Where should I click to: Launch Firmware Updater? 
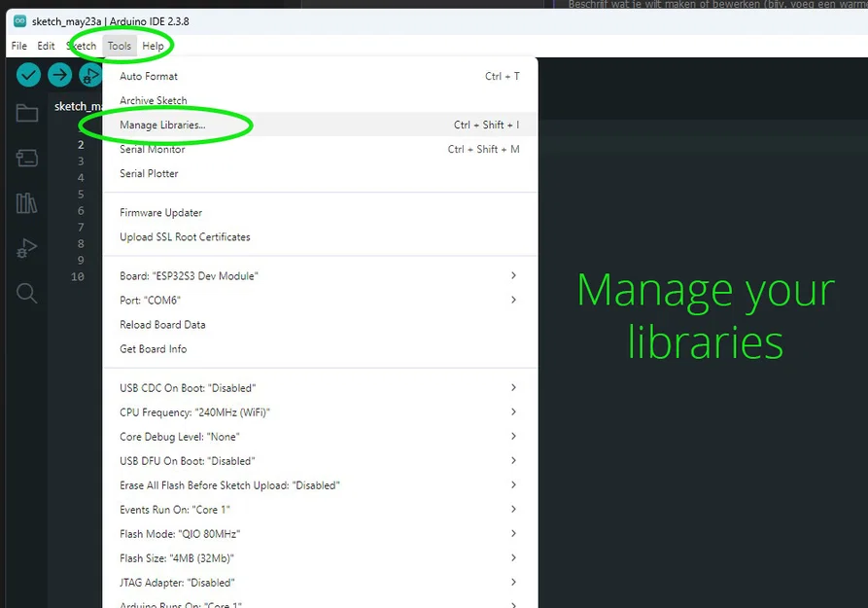pyautogui.click(x=320, y=213)
